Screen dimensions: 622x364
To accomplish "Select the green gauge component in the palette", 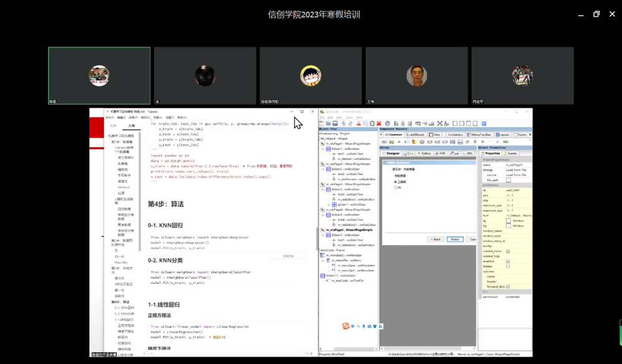I will pyautogui.click(x=506, y=142).
